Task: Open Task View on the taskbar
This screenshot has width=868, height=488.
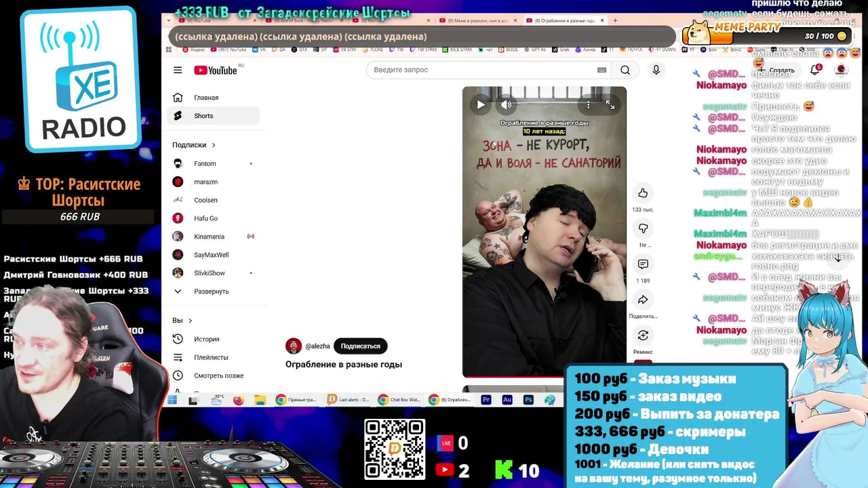Action: click(x=193, y=401)
